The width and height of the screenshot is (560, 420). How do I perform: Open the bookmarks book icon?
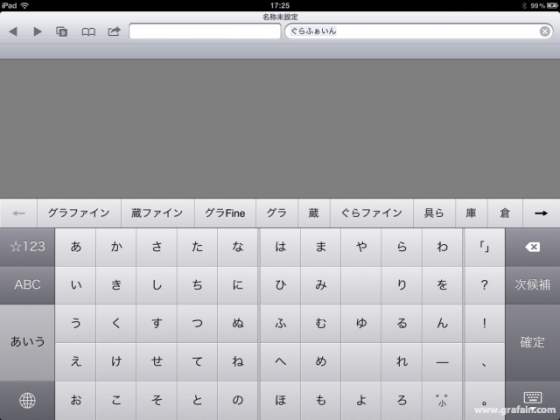pyautogui.click(x=88, y=32)
